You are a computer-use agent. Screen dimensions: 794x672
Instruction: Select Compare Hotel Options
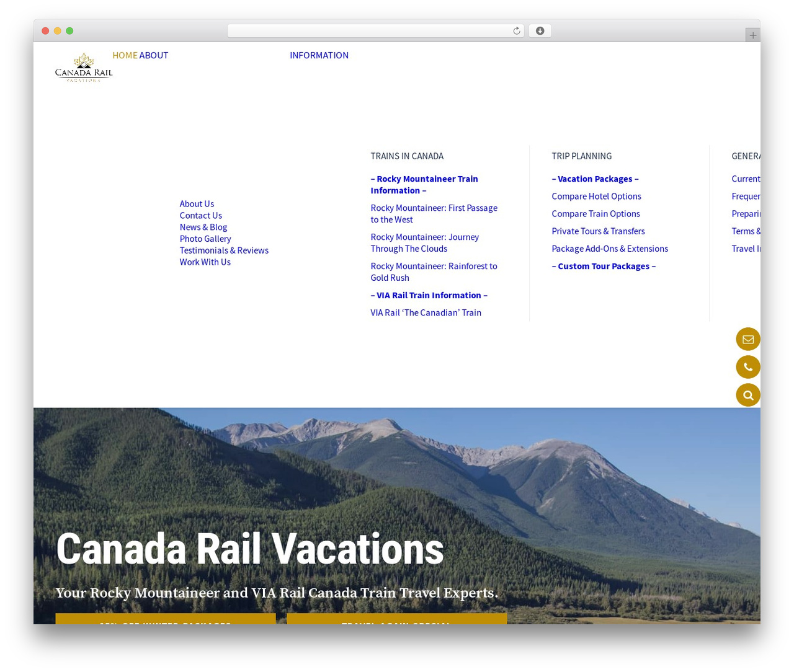[x=596, y=197]
